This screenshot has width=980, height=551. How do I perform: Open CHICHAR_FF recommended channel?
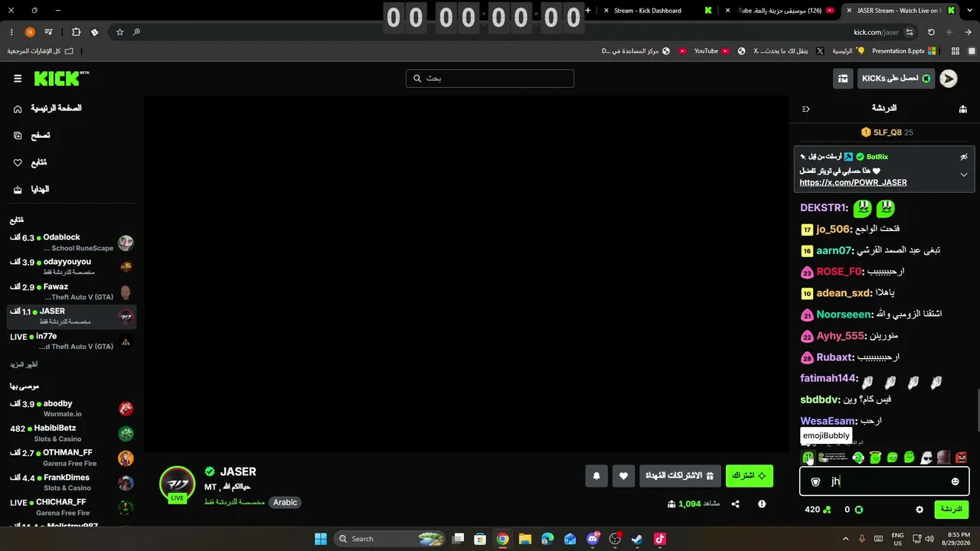click(x=73, y=507)
